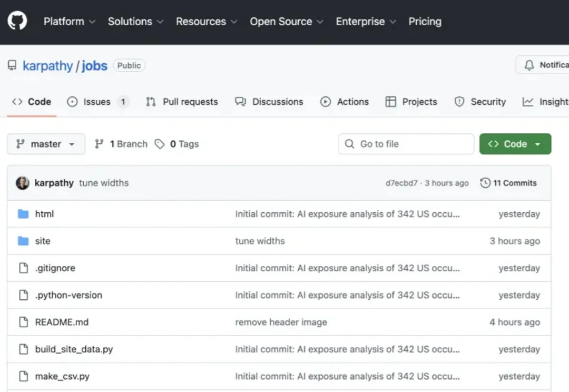Click karpathy's avatar in the commit row
Image resolution: width=569 pixels, height=392 pixels.
[22, 183]
